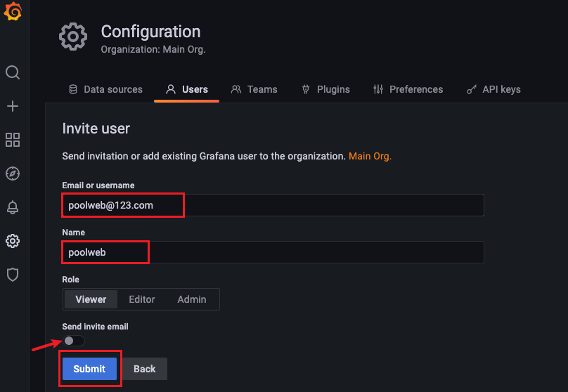
Task: Switch to the Teams tab
Action: pyautogui.click(x=254, y=89)
